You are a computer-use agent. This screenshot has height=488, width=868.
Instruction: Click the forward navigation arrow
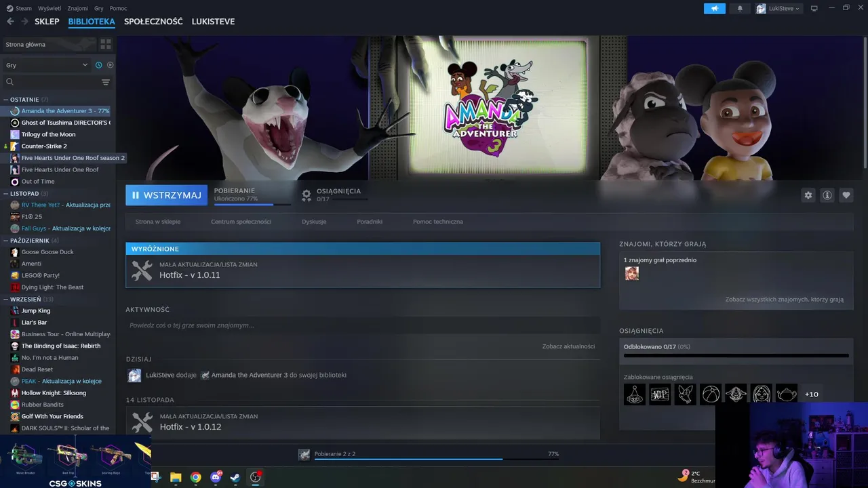(x=24, y=22)
